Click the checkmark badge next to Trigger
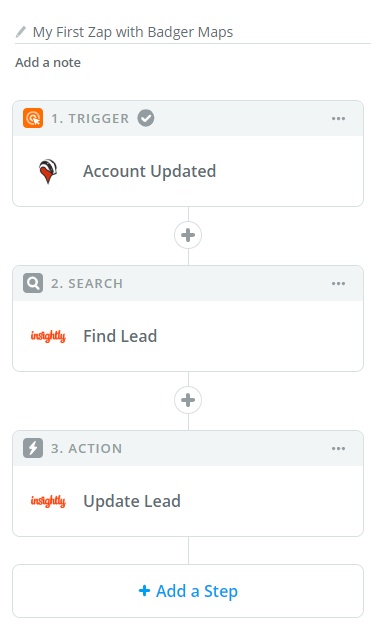The height and width of the screenshot is (644, 388). point(146,118)
